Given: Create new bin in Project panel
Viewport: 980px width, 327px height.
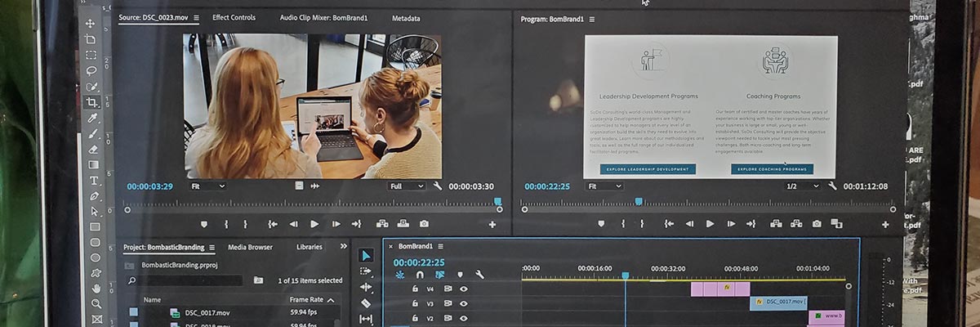Looking at the screenshot, I should pos(258,280).
